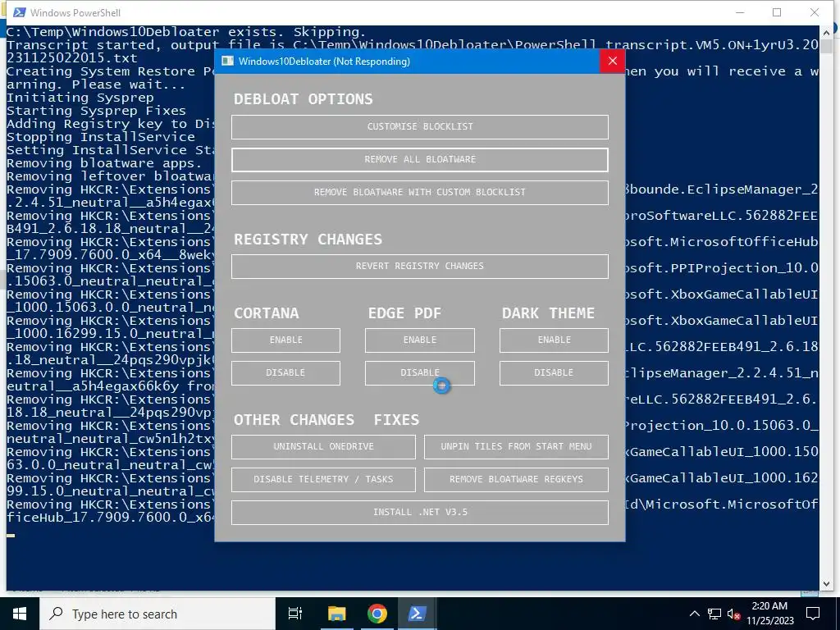Open the clock showing 2:20 AM

click(x=769, y=614)
